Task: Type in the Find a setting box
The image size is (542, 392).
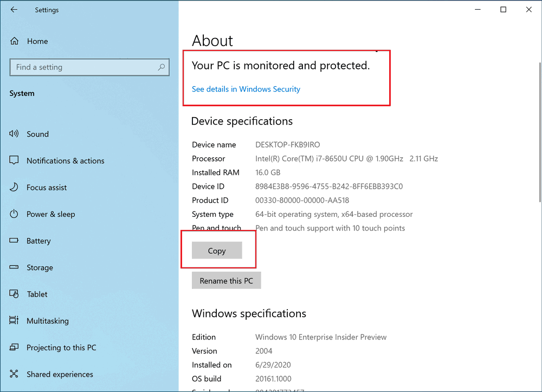Action: coord(81,67)
